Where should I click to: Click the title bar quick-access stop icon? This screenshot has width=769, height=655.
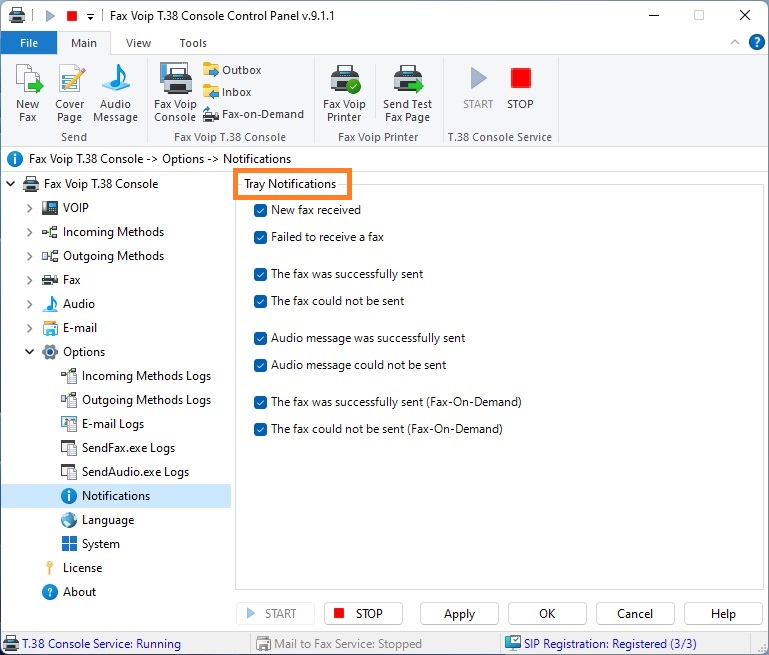(x=72, y=16)
